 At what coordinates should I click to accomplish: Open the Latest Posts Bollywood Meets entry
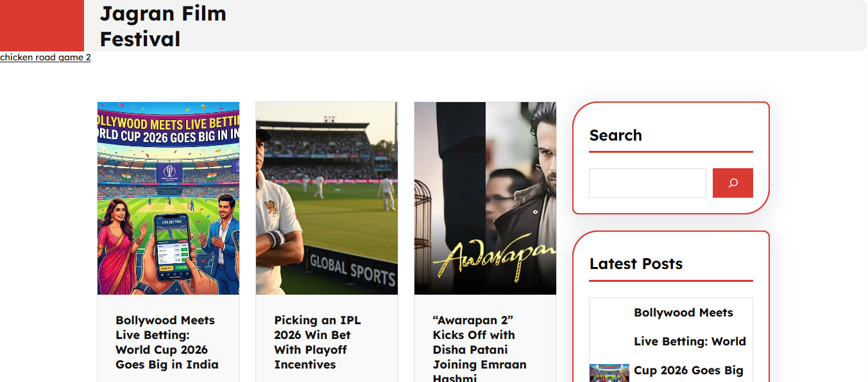[690, 342]
